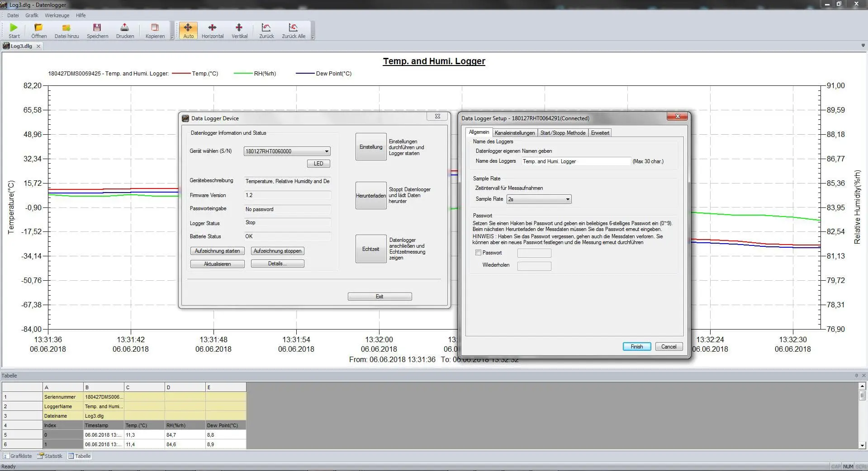
Task: Click the Name des Loggers text field
Action: [575, 161]
